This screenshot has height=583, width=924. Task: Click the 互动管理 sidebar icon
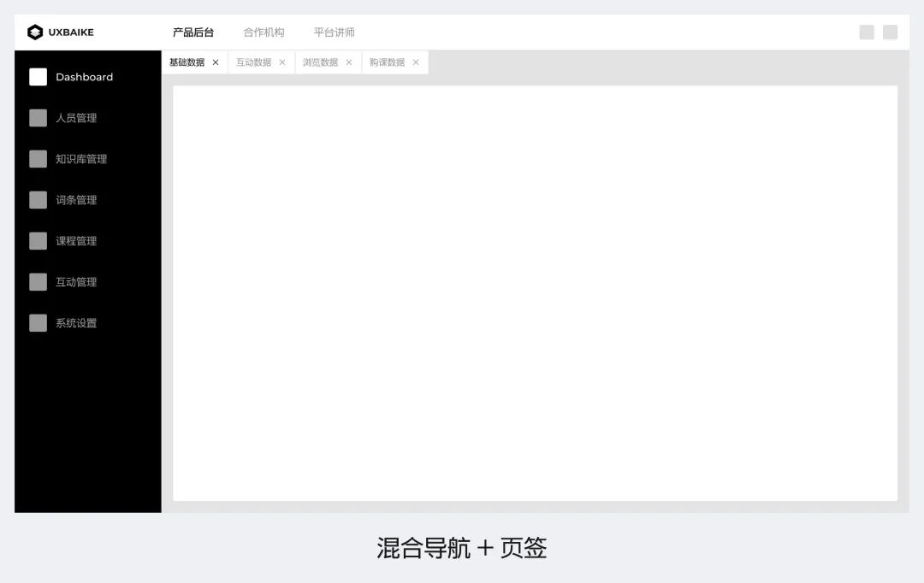(x=38, y=282)
